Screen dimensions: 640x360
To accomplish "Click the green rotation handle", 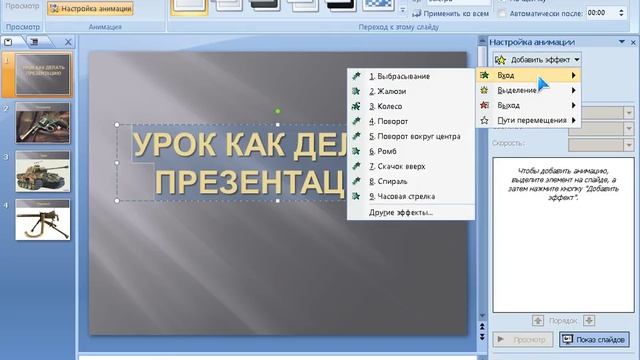I will [x=278, y=111].
